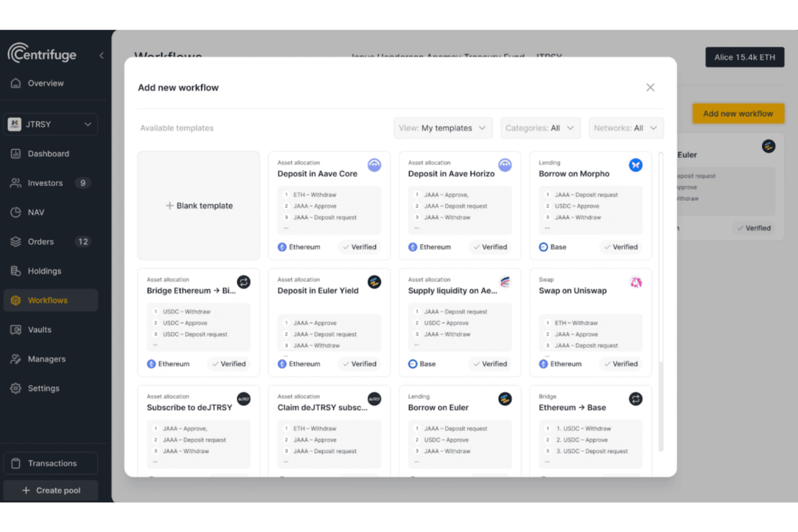Click the Dashboard icon in the sidebar
This screenshot has width=798, height=532.
pos(16,154)
